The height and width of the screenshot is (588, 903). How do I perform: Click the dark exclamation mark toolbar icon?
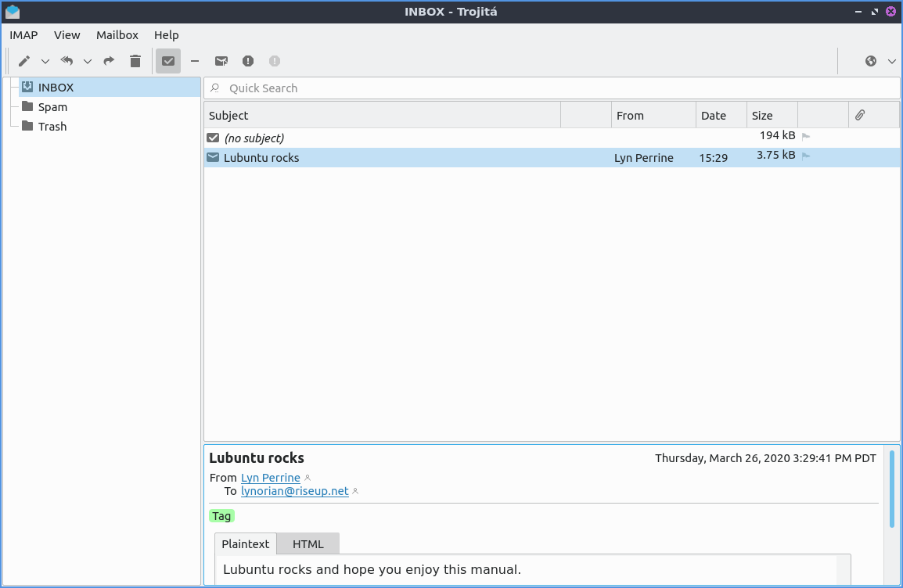click(x=248, y=61)
